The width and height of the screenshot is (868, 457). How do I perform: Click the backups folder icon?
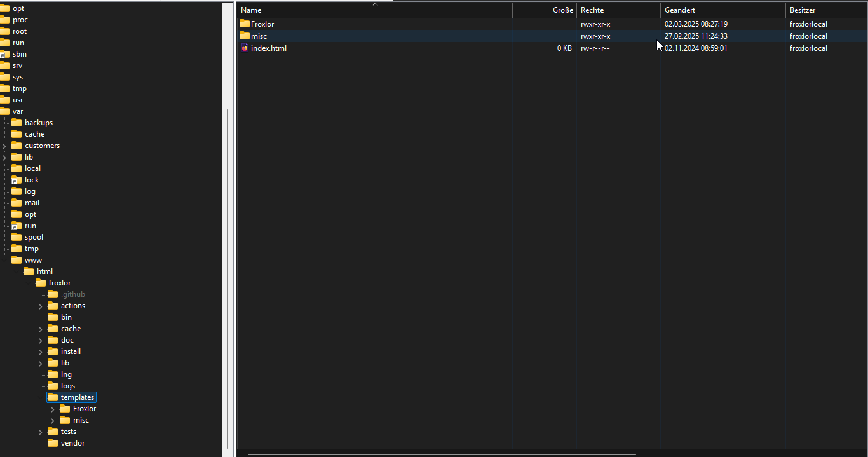tap(17, 123)
